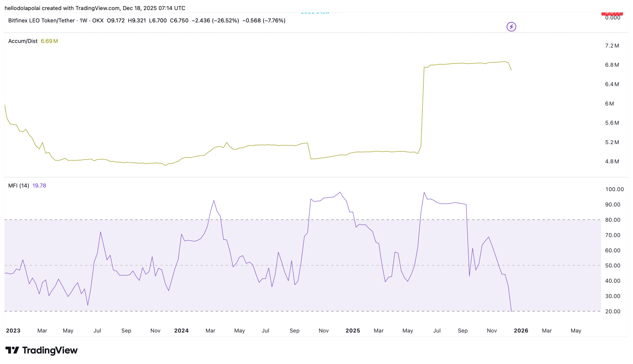Click the TradingView logo icon at bottom
Screen dimensions: 633x364
point(12,350)
